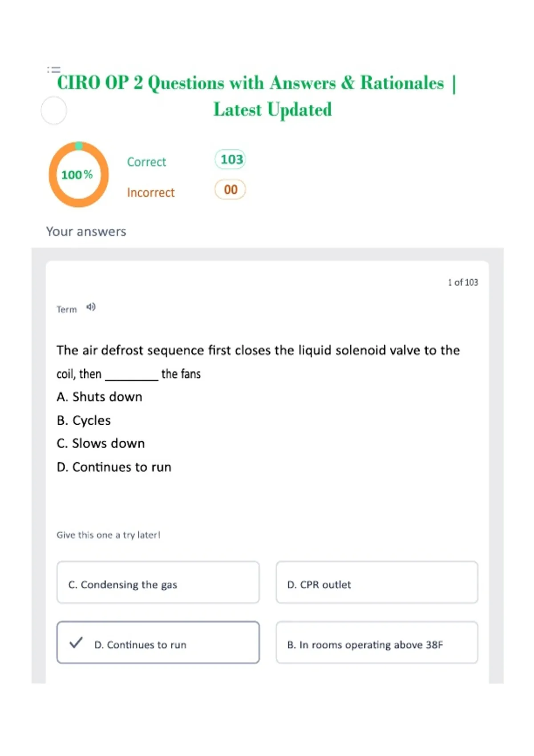The width and height of the screenshot is (534, 756).
Task: Click the Incorrect count badge 00
Action: click(230, 190)
